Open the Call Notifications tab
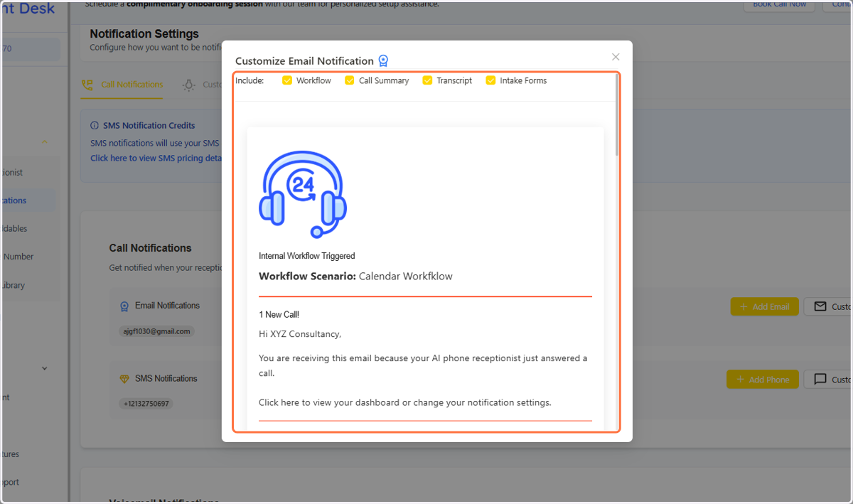This screenshot has width=853, height=504. pos(122,85)
